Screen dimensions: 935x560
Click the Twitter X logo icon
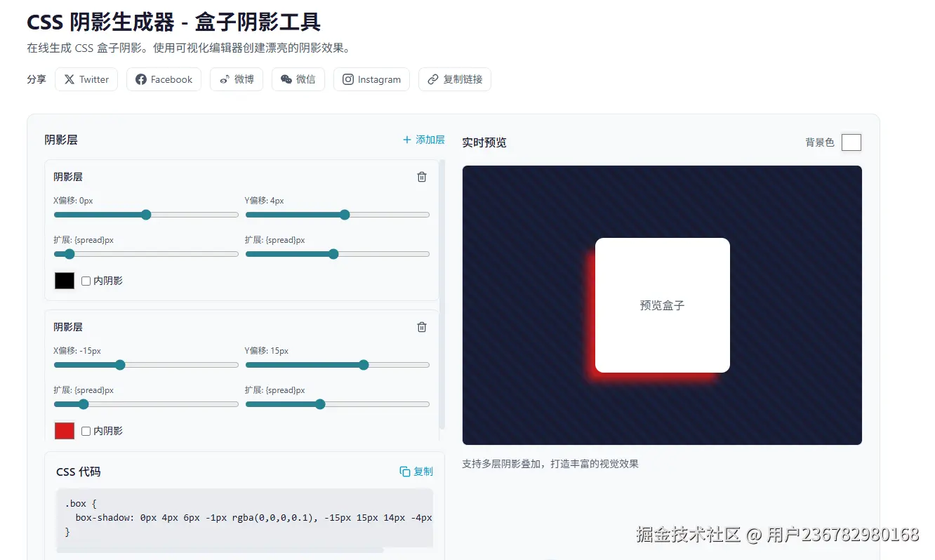coord(69,79)
